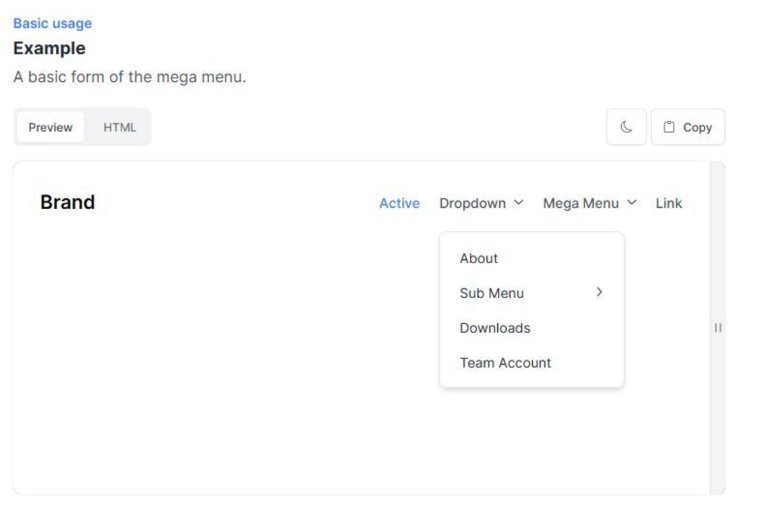The image size is (763, 532).
Task: Expand the Sub Menu entry
Action: pos(491,292)
